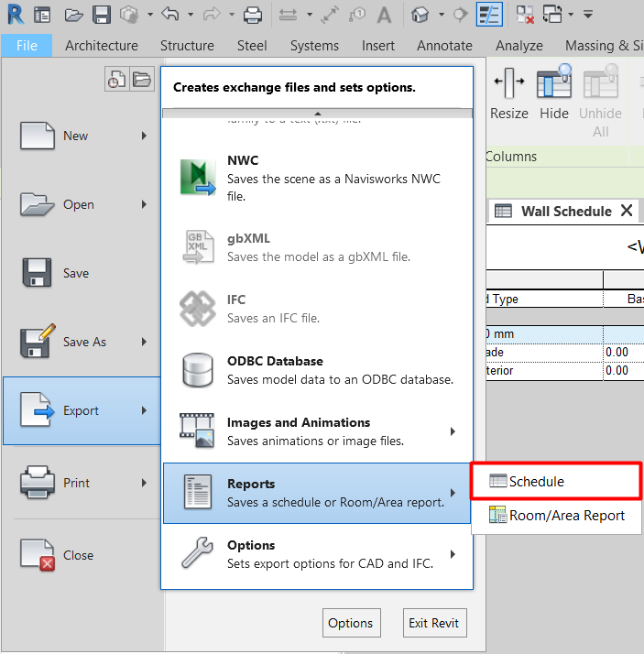Expand the Switch Windows dropdown arrow
Viewport: 644px width, 654px height.
(571, 15)
